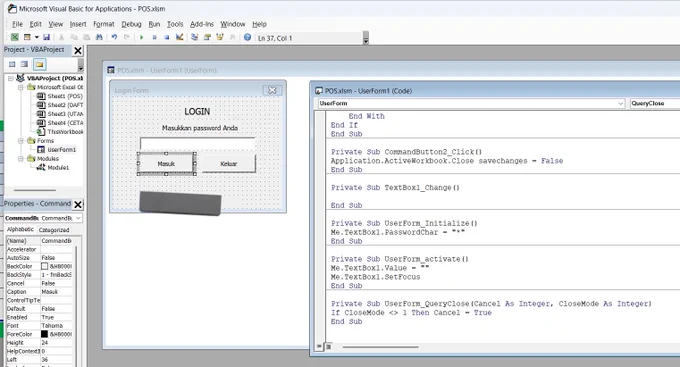Screen dimensions: 680x367
Task: Open the Debug menu
Action: pyautogui.click(x=131, y=24)
